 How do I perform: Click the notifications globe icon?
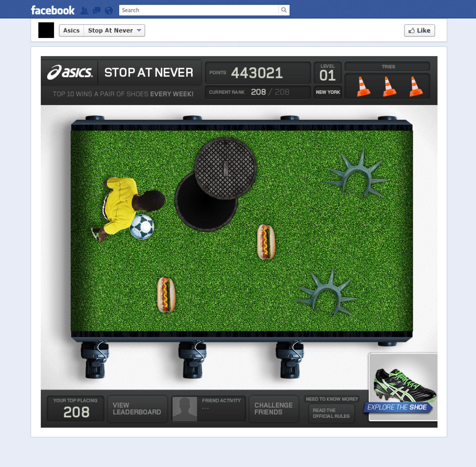tap(109, 11)
